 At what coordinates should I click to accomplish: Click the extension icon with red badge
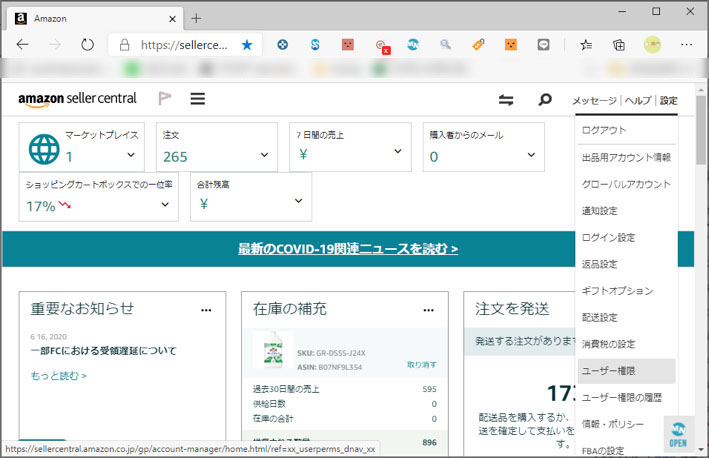(x=382, y=46)
